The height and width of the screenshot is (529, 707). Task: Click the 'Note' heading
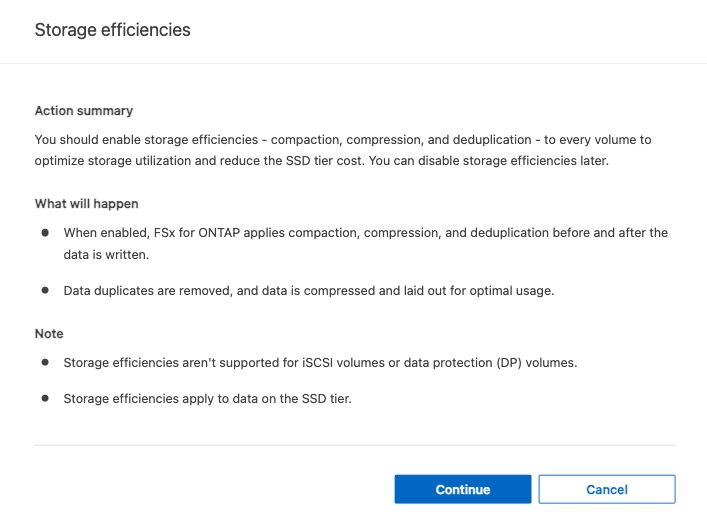(x=49, y=334)
